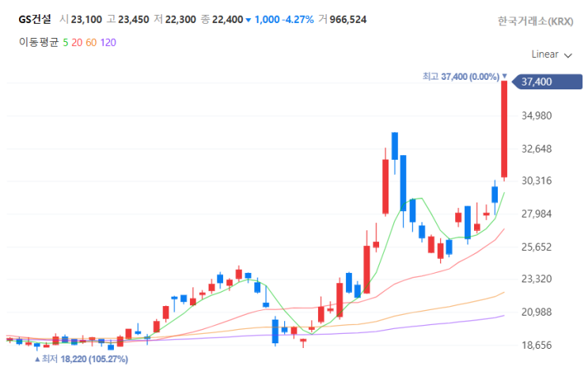This screenshot has width=588, height=367.
Task: Click the 25,652 axis label
Action: click(537, 247)
